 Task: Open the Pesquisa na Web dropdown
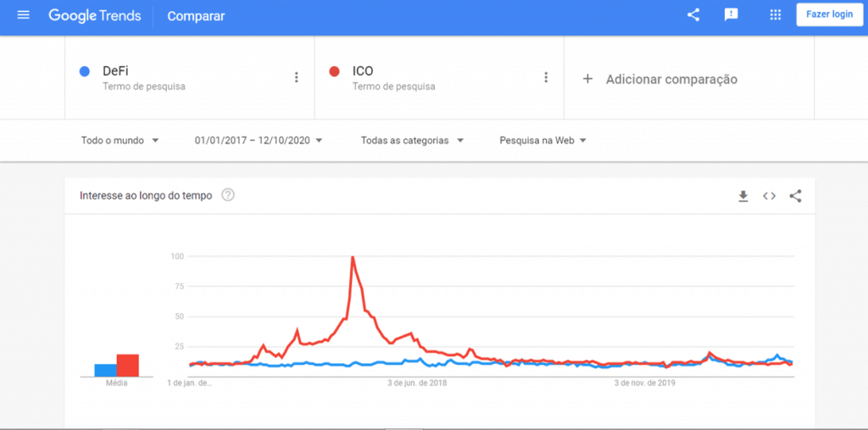tap(543, 141)
